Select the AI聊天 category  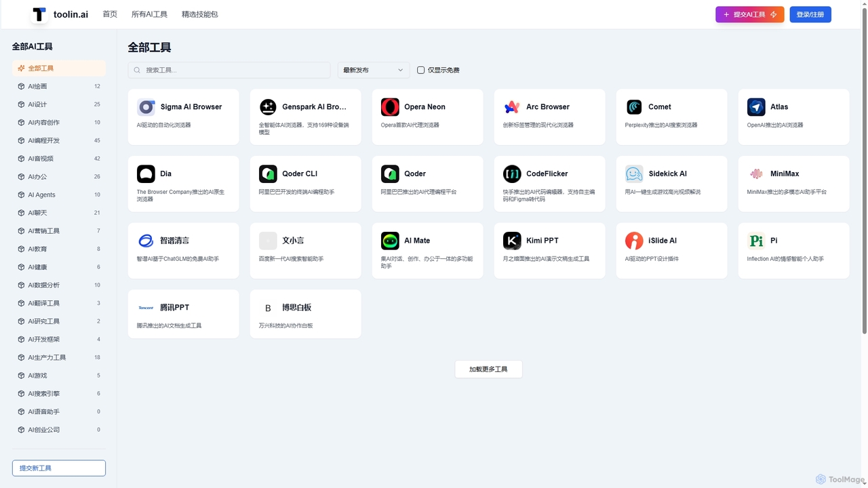tap(58, 213)
